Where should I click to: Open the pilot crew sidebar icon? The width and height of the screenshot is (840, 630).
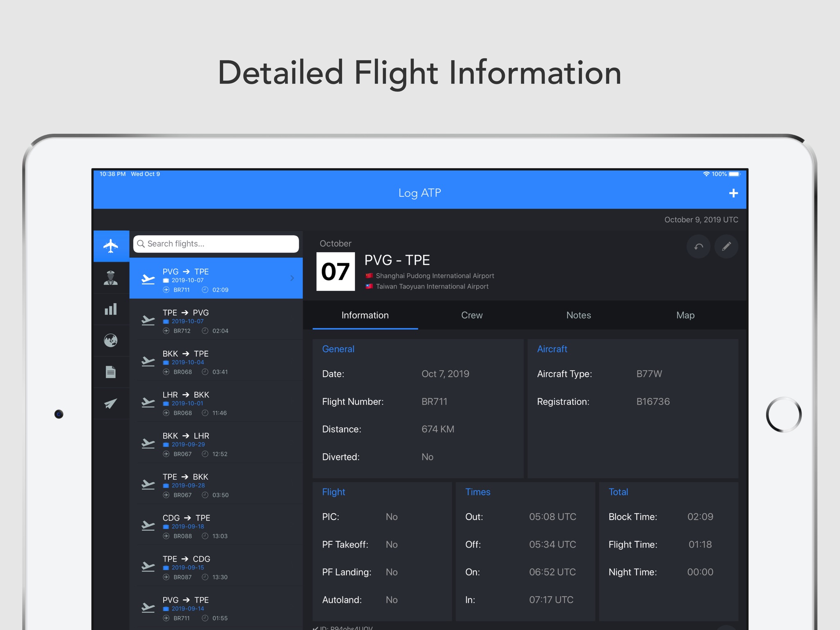point(111,278)
